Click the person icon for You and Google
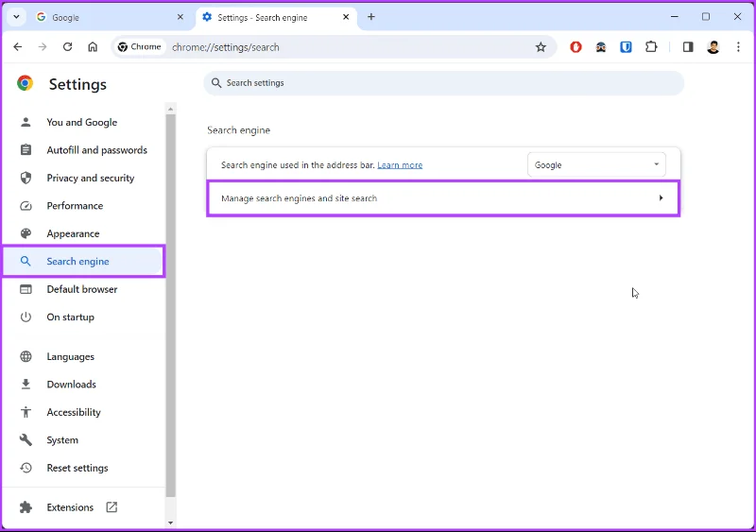756x532 pixels. coord(26,122)
